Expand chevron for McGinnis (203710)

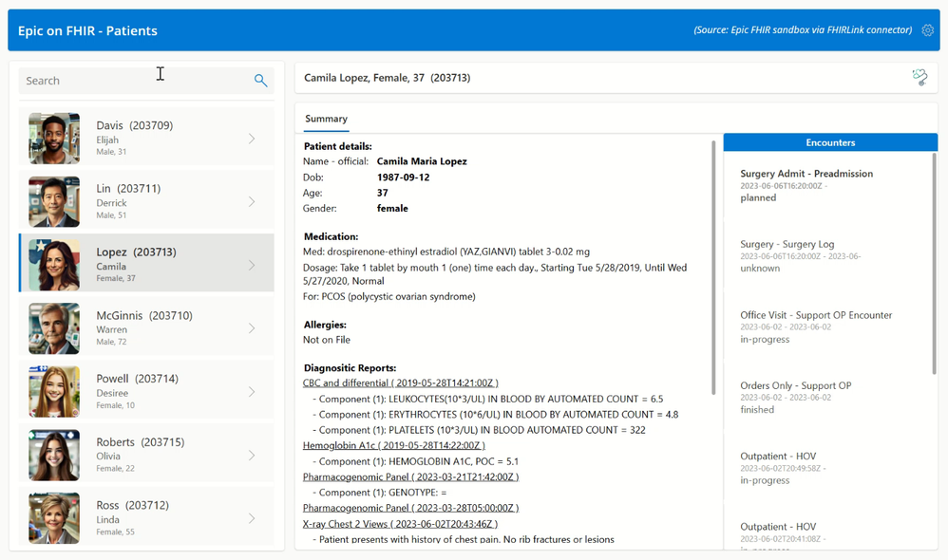252,328
